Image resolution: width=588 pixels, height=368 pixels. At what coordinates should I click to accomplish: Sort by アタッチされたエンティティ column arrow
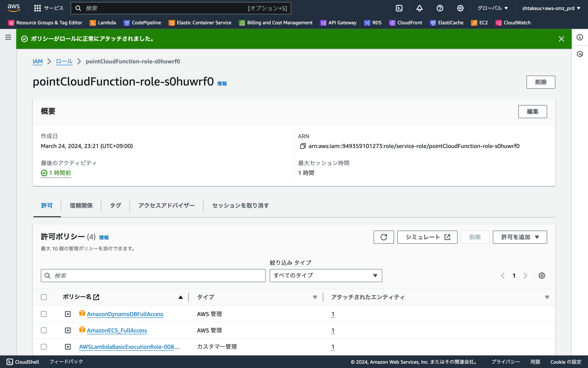pos(547,297)
